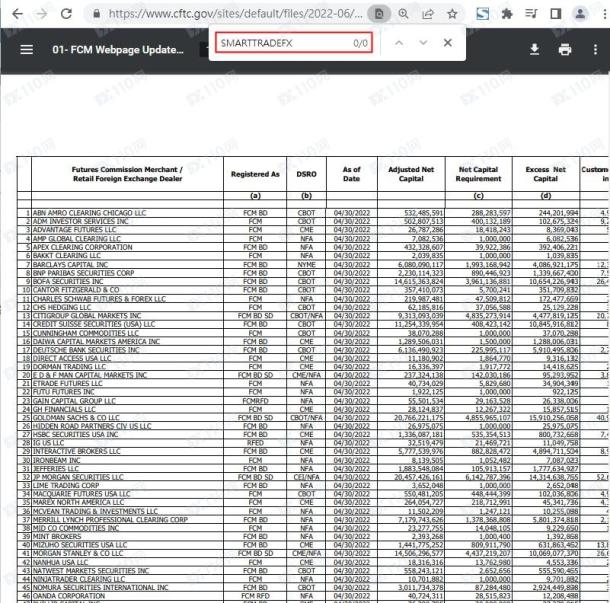
Task: Select row 'BARCLAYS CAPITAL INC'
Action: click(x=312, y=264)
